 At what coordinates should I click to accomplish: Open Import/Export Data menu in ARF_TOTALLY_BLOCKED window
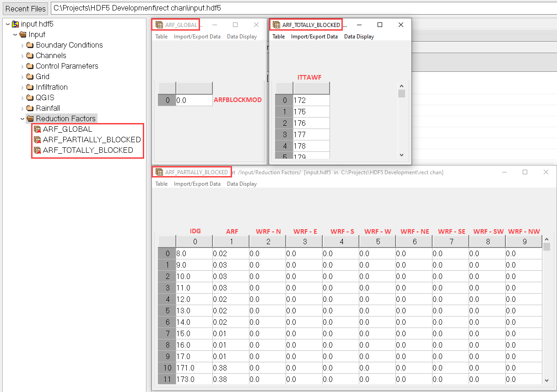pyautogui.click(x=314, y=37)
